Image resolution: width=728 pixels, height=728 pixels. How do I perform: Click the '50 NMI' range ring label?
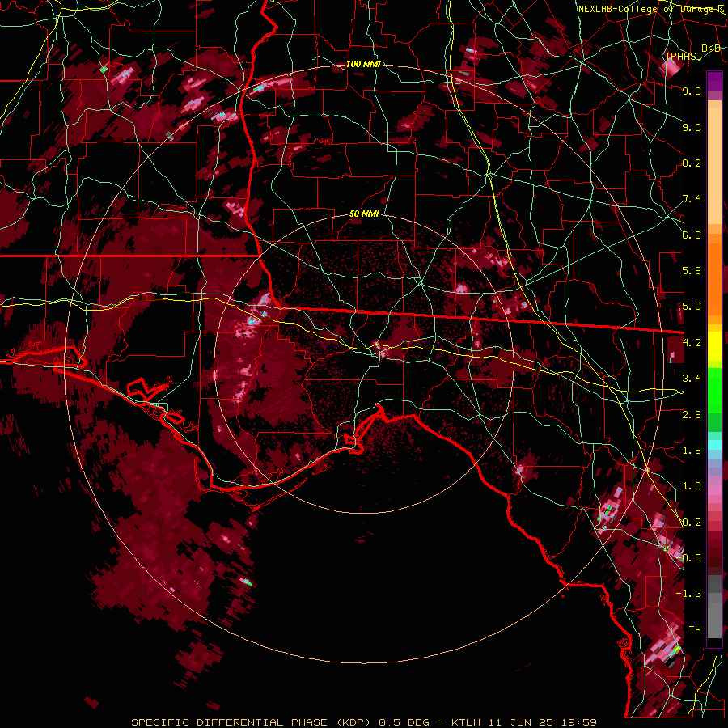[x=364, y=214]
